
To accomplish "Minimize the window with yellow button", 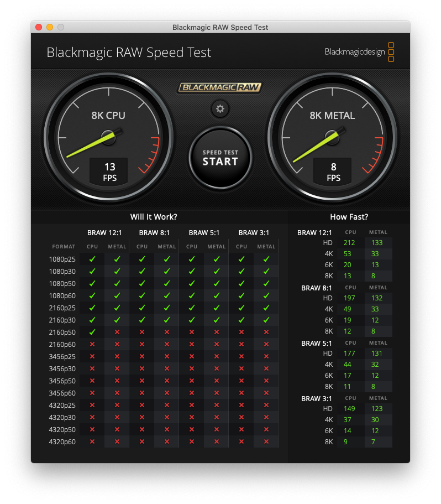I will (50, 27).
